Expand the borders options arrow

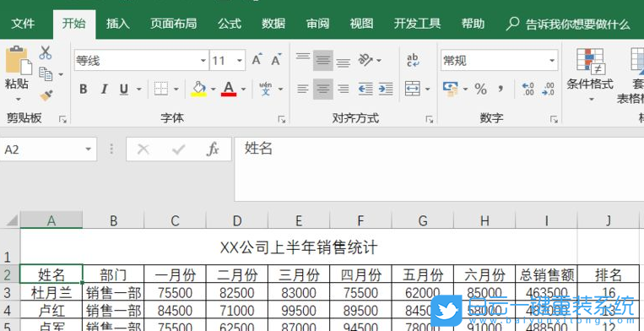[x=176, y=90]
